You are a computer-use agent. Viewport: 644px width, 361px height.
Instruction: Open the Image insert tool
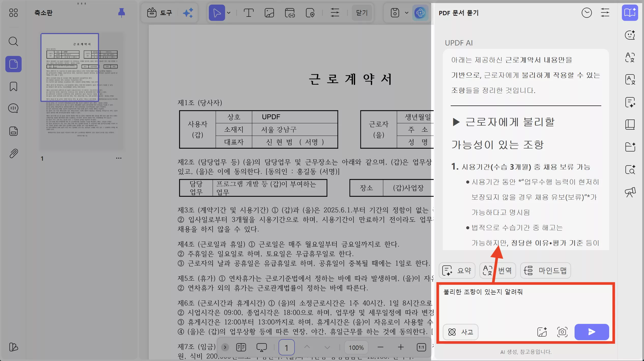[x=269, y=12]
